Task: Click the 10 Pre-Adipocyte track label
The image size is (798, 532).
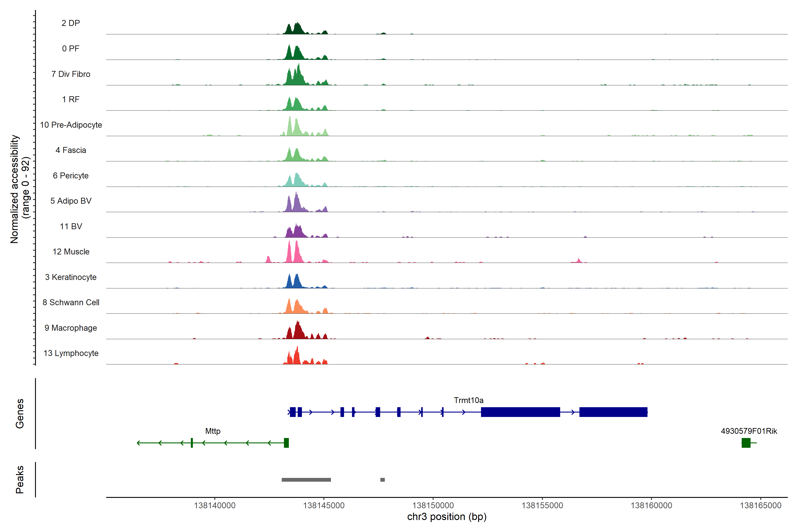Action: coord(71,125)
